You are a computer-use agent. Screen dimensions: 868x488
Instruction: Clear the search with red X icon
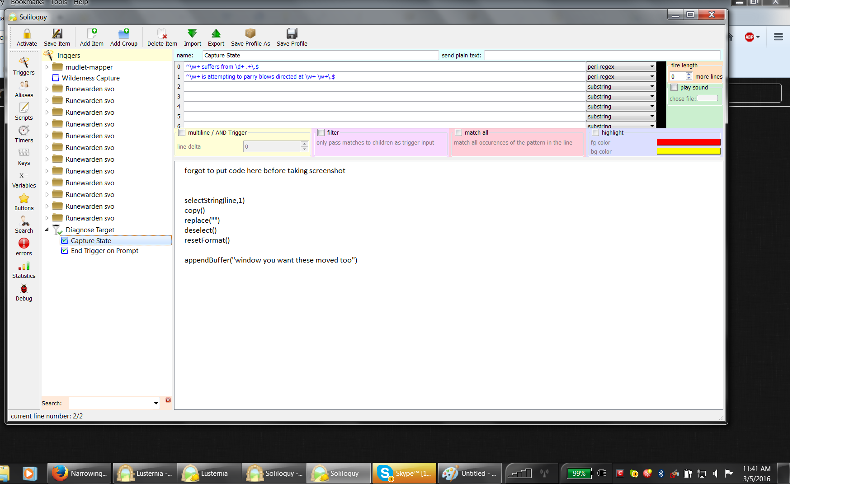[x=168, y=400]
